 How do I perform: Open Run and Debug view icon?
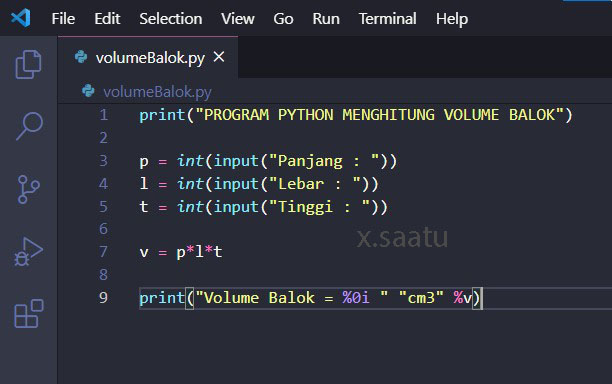[28, 252]
